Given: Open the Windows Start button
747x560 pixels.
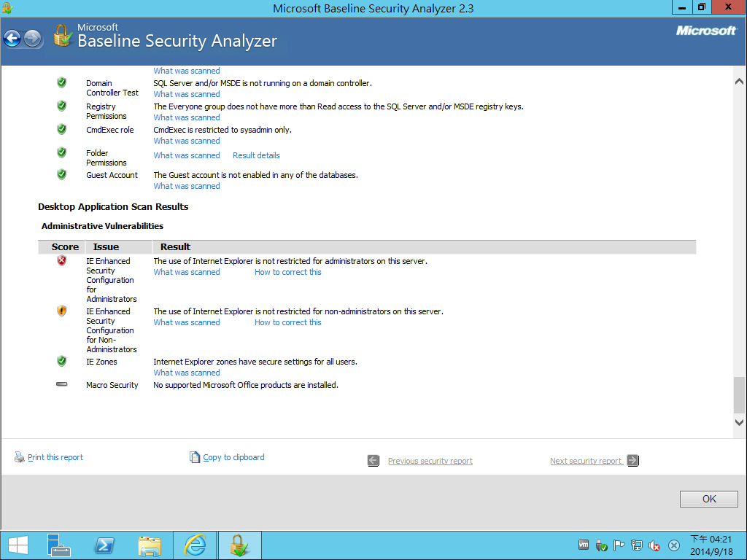Looking at the screenshot, I should pos(18,545).
